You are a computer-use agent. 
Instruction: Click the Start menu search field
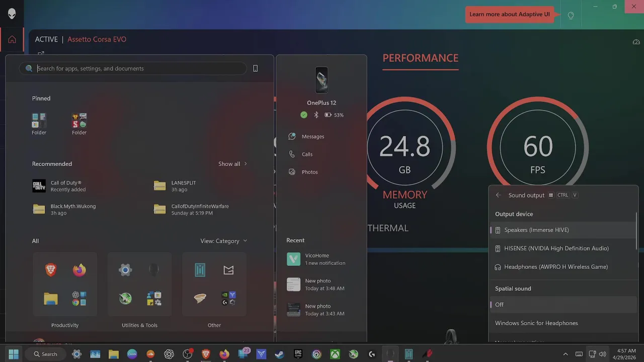click(133, 68)
